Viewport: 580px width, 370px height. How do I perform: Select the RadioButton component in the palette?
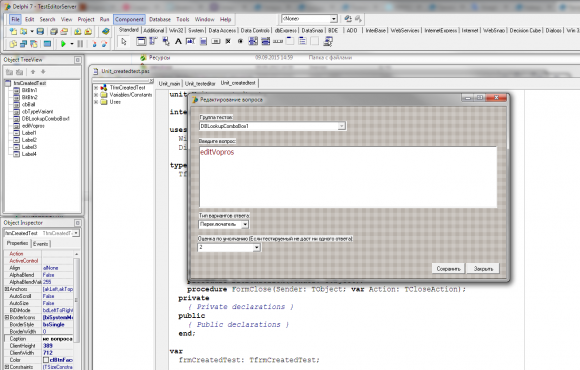[240, 41]
